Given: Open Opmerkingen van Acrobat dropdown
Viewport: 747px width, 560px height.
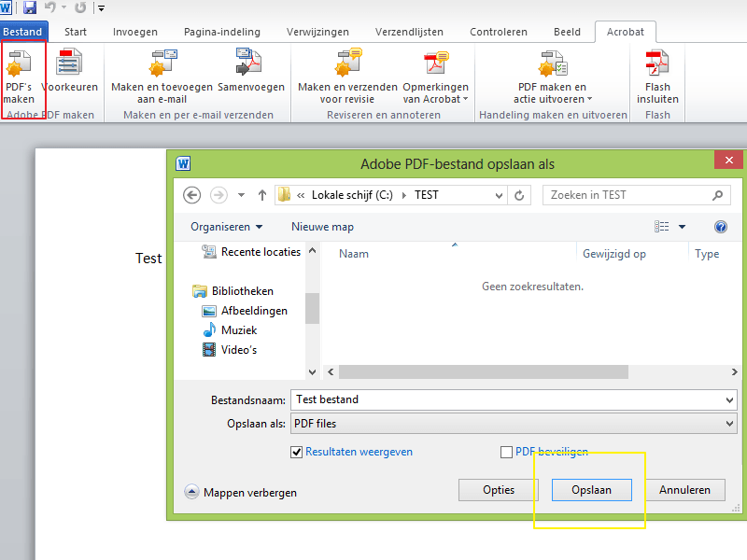Looking at the screenshot, I should point(435,77).
